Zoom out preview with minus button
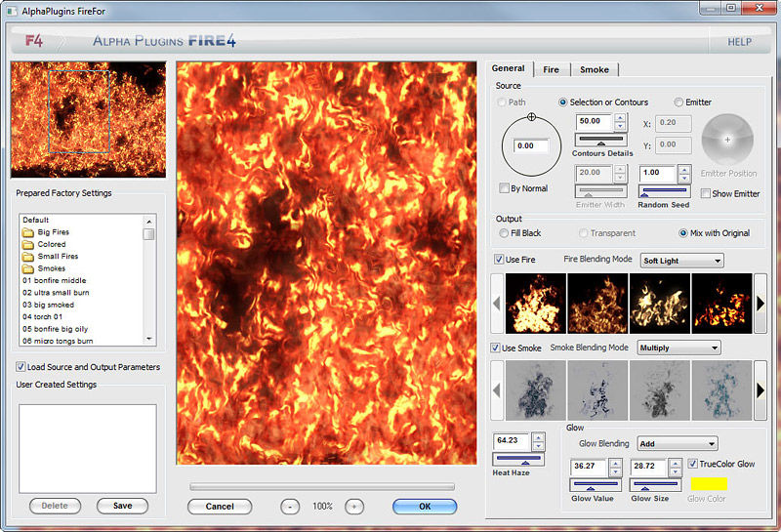781x532 pixels. pos(290,507)
